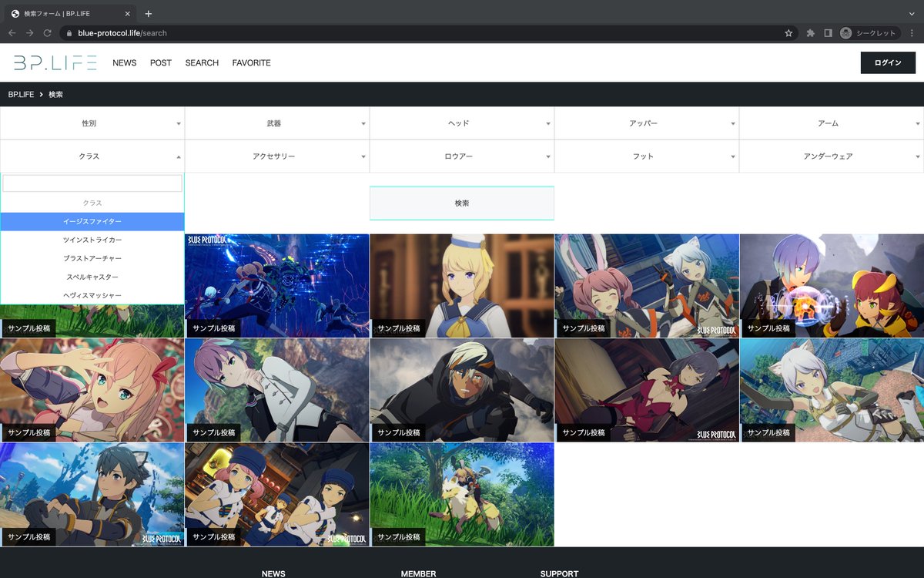924x578 pixels.
Task: Collapse the open クラス dropdown
Action: (x=92, y=156)
